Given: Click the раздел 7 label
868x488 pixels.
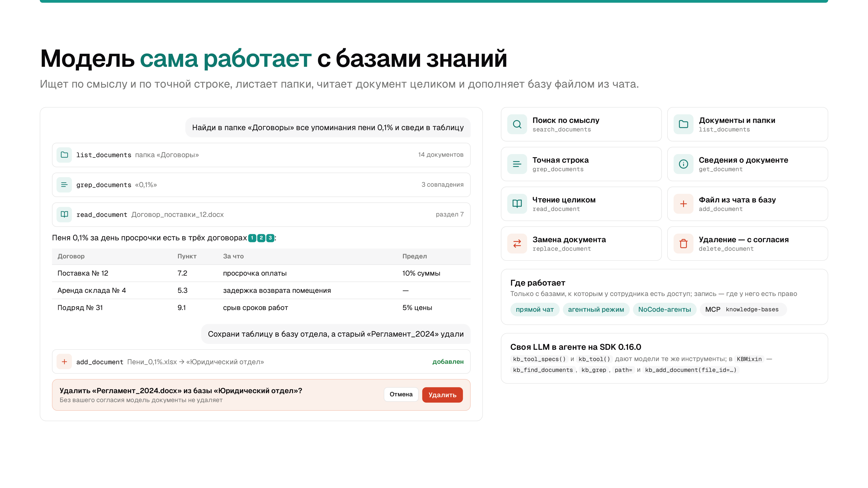Looking at the screenshot, I should (449, 215).
